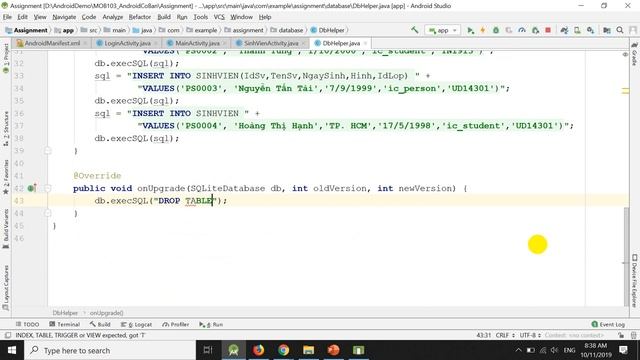Open the View menu
Screen dimensions: 640x360
tap(40, 17)
